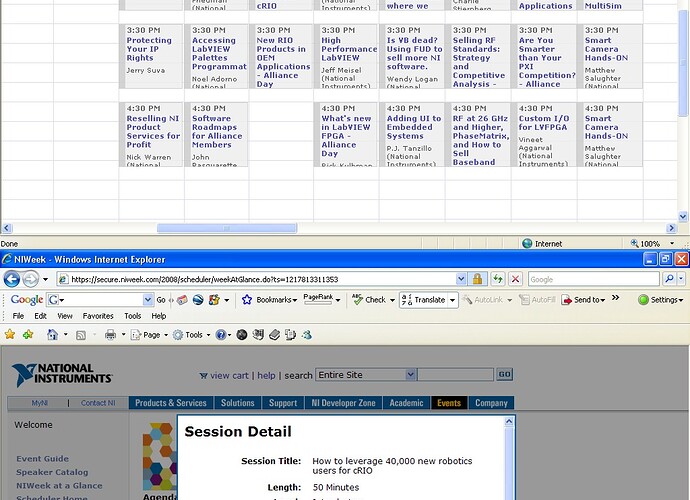Click the Google Bookmarks blue star icon
This screenshot has width=690, height=500.
pos(247,300)
